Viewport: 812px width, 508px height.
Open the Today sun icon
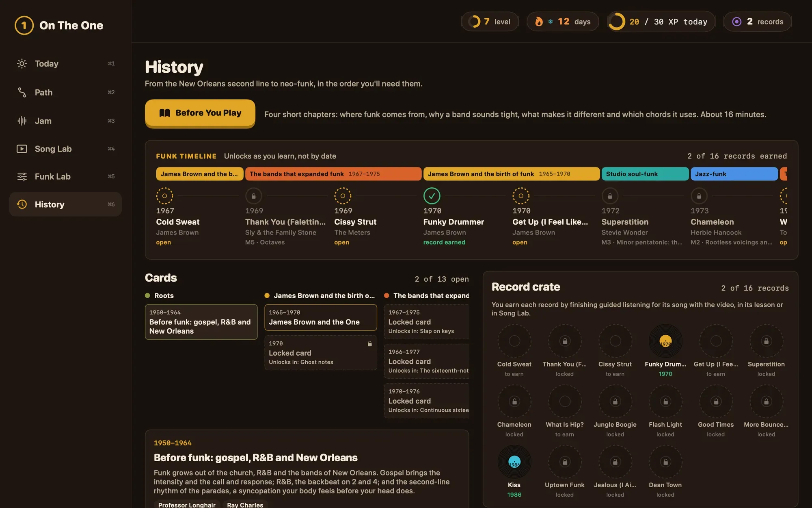coord(22,63)
